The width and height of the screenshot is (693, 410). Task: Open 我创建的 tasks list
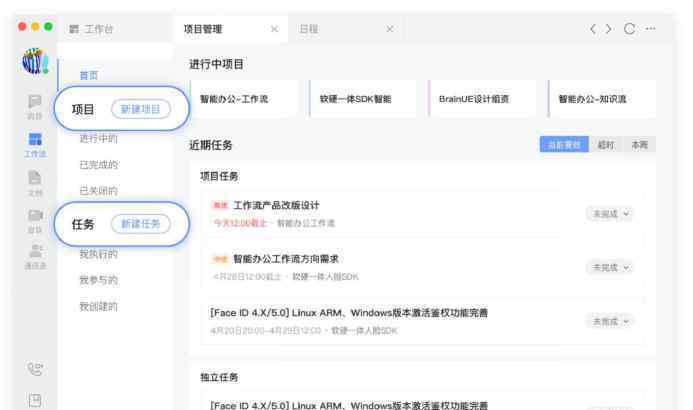(x=99, y=307)
